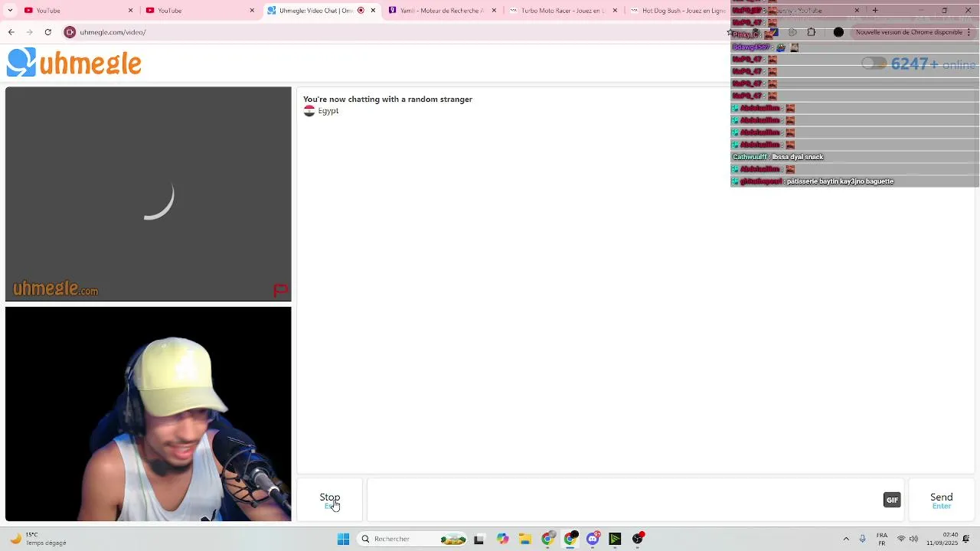Click the Uhmegle logo at page top

(74, 63)
